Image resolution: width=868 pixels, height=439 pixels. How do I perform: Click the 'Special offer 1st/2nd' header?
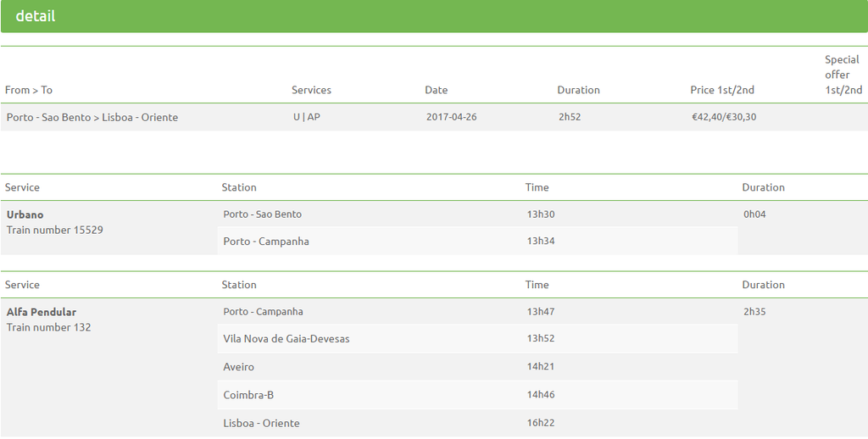click(x=843, y=75)
